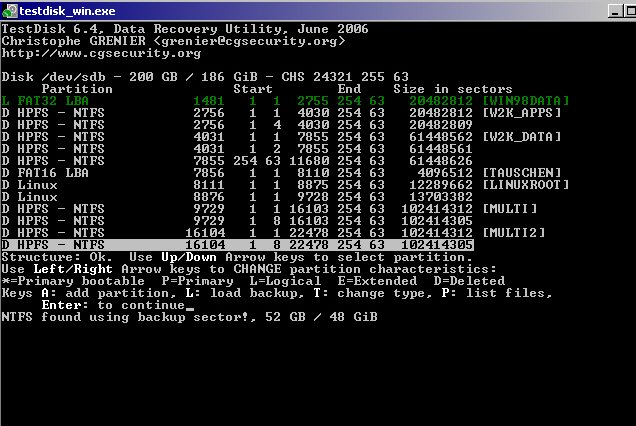
Task: Click the [WIN98DATA] partition label
Action: coord(525,101)
